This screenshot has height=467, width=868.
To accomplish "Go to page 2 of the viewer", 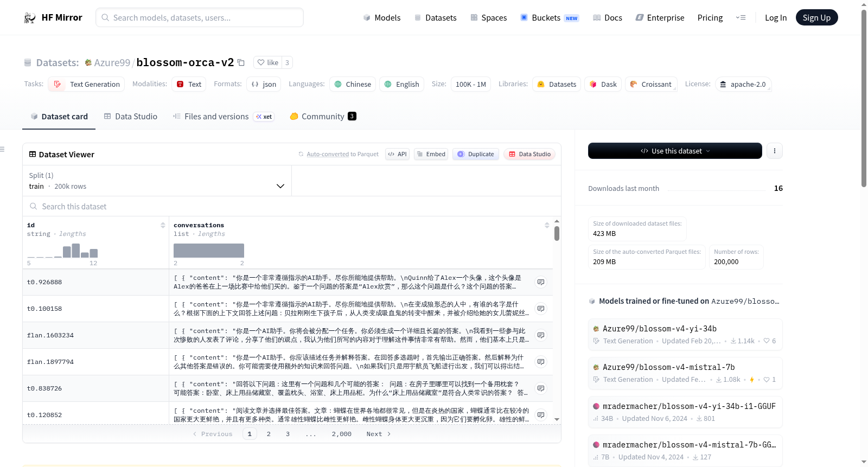I will click(x=269, y=434).
